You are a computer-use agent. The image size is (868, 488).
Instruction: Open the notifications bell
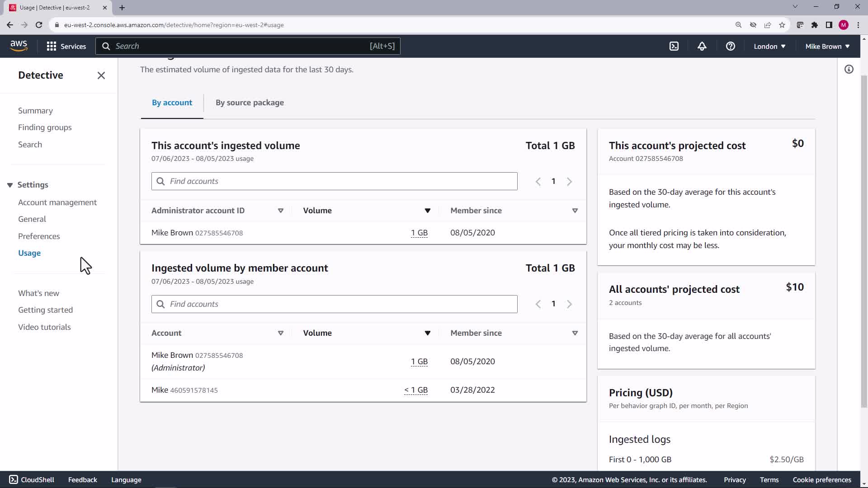702,46
